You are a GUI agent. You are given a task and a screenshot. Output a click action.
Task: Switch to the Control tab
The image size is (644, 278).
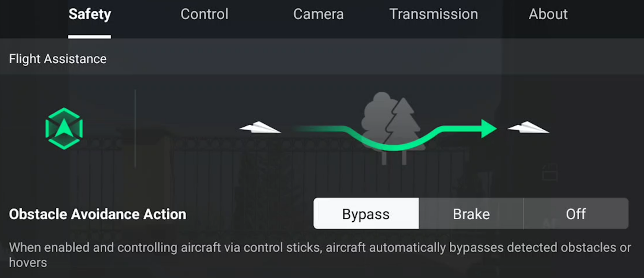coord(204,14)
